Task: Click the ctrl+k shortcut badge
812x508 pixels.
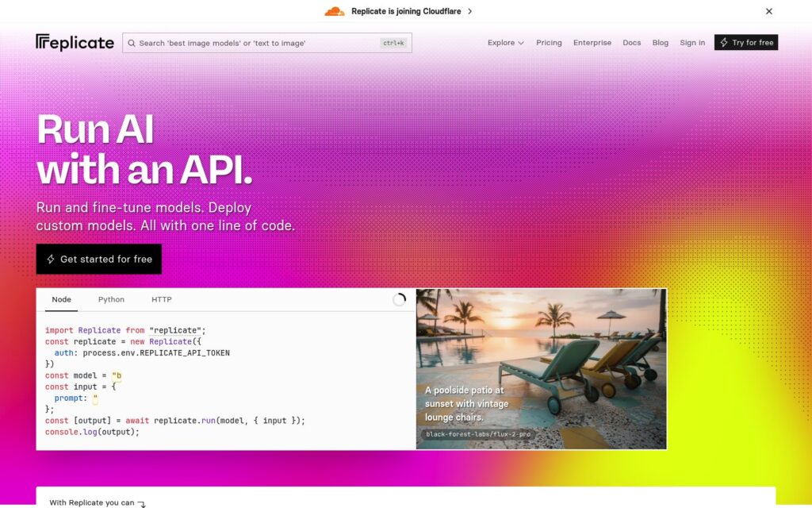Action: click(x=393, y=43)
